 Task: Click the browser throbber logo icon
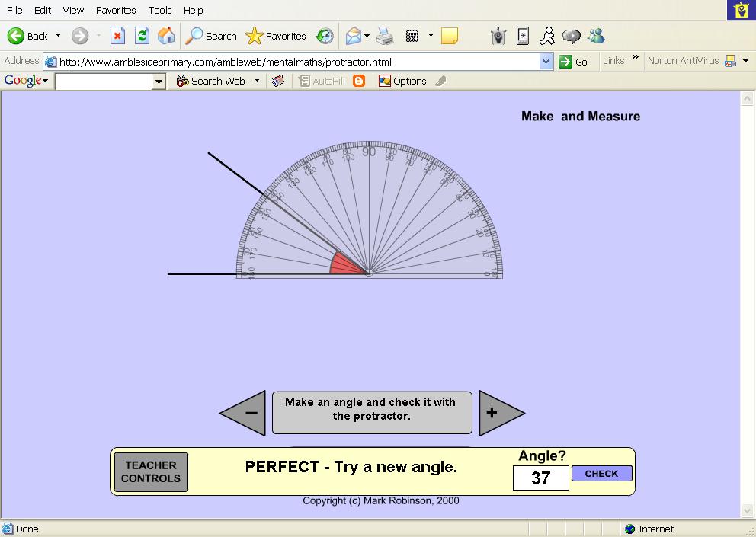[741, 10]
